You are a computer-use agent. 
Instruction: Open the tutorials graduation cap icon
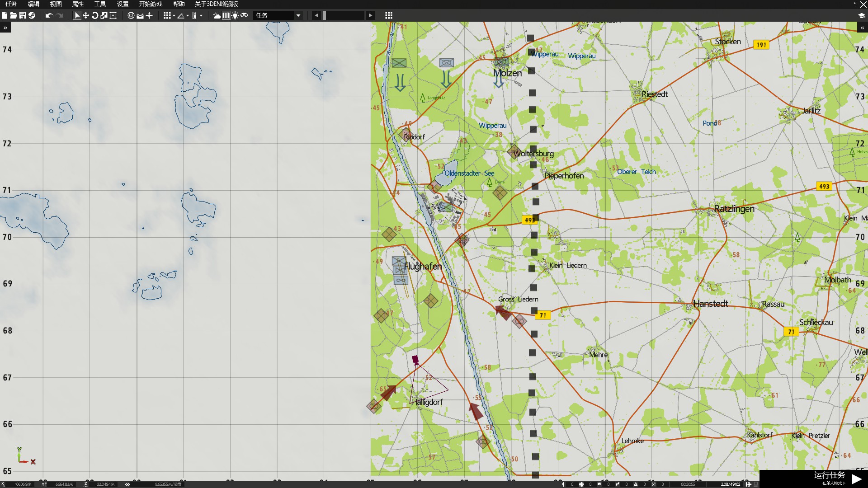click(862, 15)
